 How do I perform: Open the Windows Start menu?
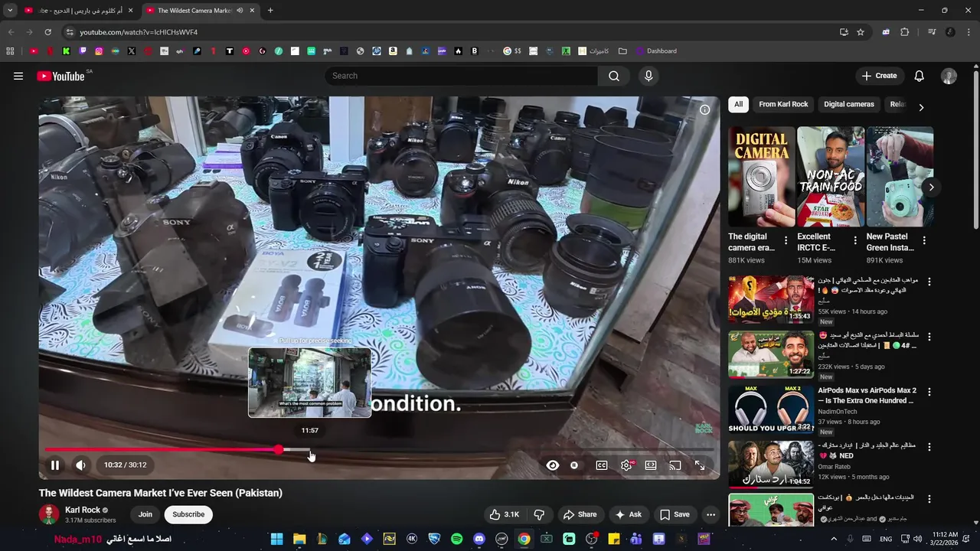tap(277, 539)
